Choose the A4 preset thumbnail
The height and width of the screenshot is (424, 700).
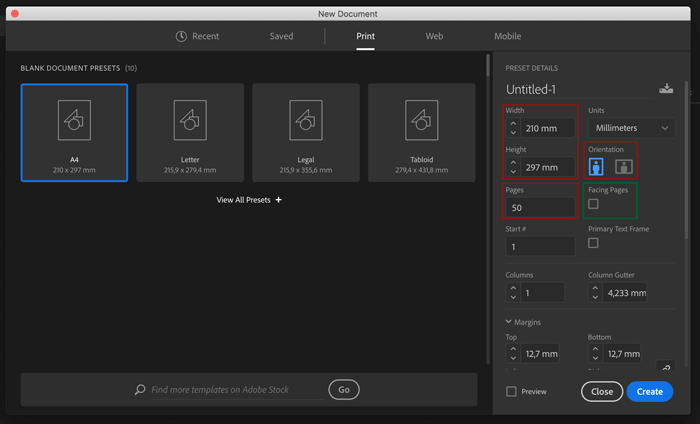(74, 133)
